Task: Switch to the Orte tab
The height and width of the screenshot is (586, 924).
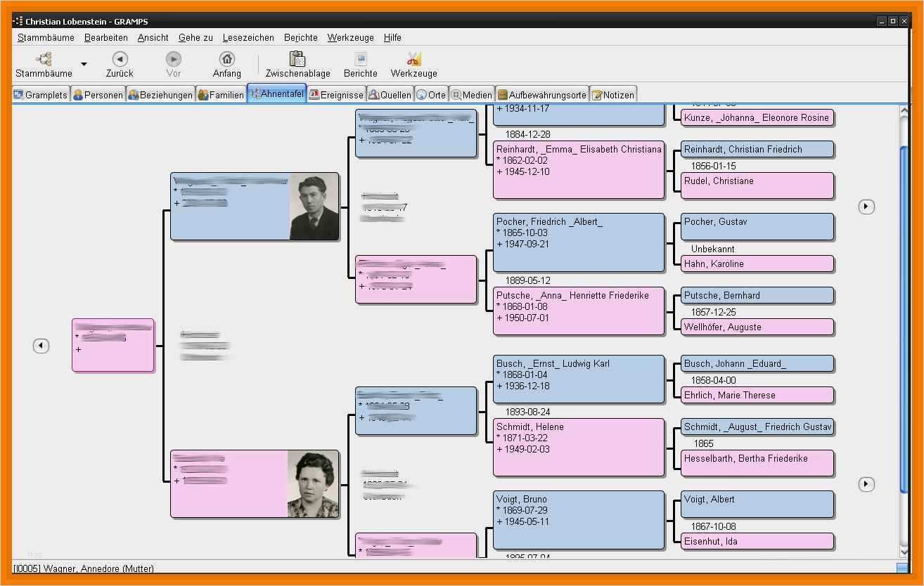Action: coord(431,95)
